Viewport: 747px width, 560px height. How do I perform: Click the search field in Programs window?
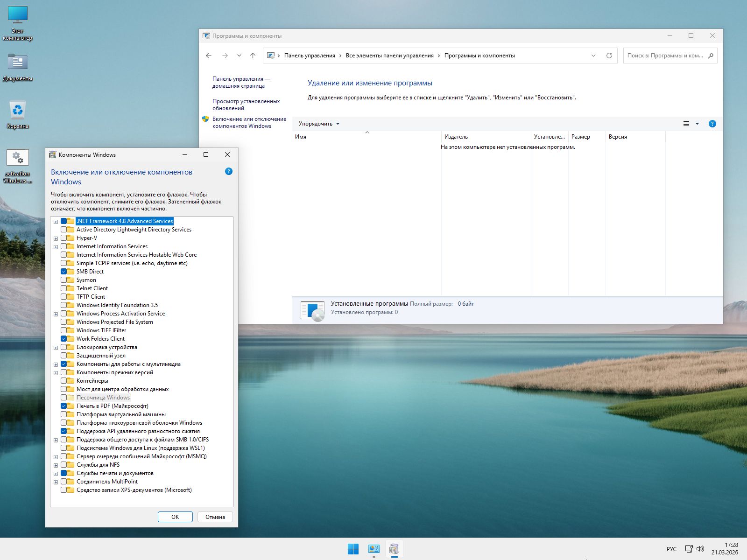(x=665, y=56)
